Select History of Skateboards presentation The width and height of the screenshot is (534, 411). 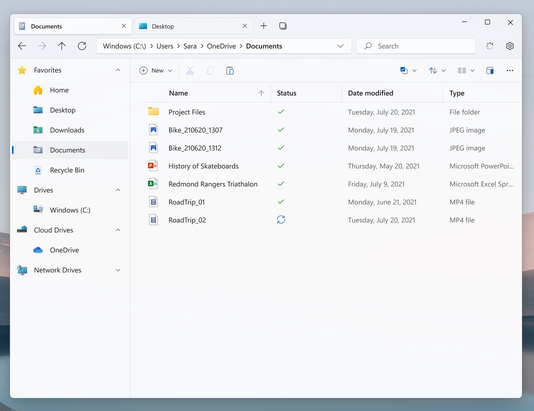tap(331, 166)
